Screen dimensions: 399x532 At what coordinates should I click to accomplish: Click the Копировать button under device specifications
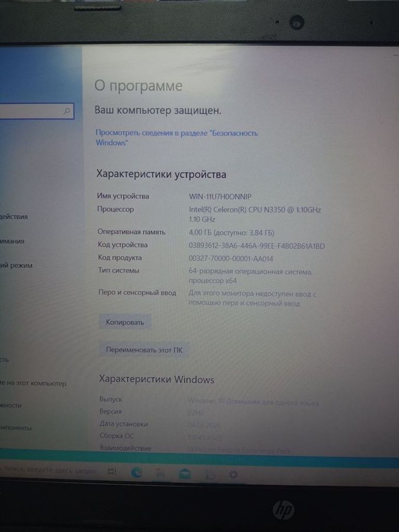(125, 322)
